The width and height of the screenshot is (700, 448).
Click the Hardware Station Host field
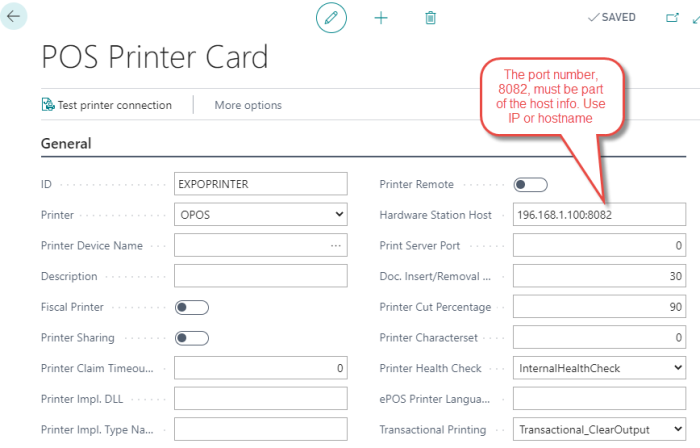599,215
